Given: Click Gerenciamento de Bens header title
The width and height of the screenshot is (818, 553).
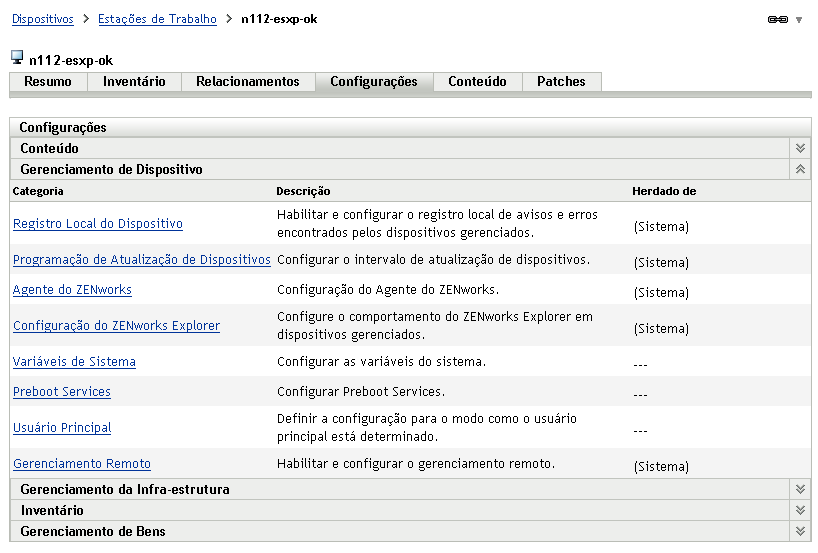Looking at the screenshot, I should pyautogui.click(x=93, y=531).
